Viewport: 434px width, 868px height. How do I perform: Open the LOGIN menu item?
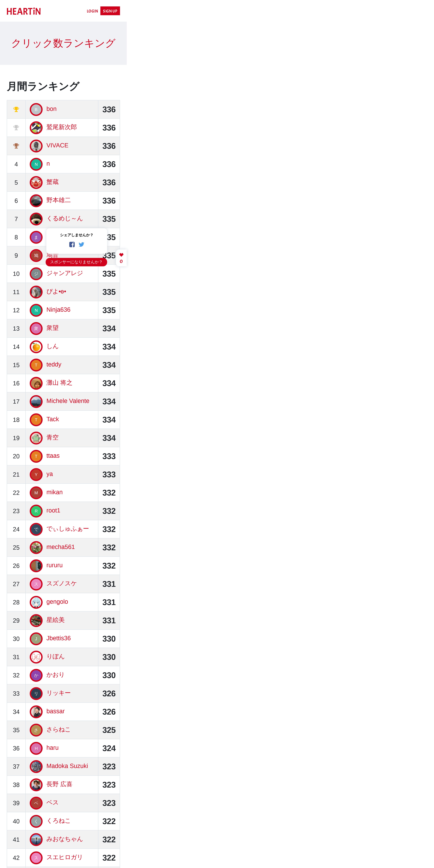92,11
